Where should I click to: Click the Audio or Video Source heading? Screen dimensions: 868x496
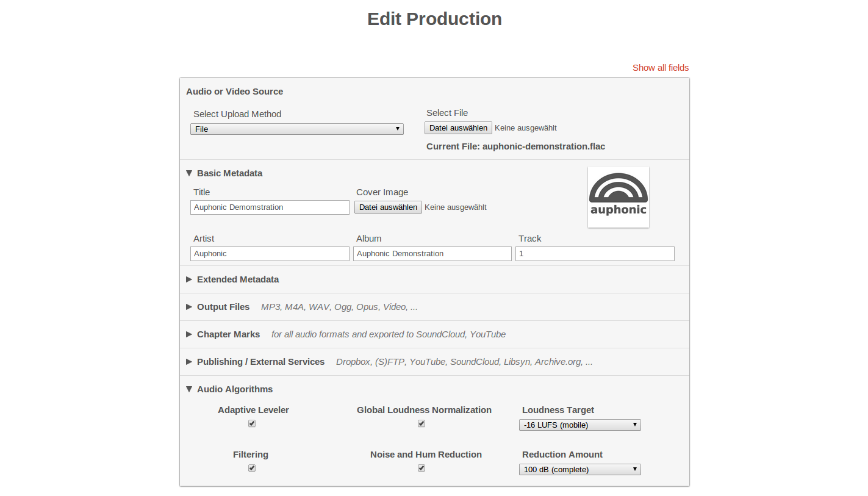coord(235,92)
